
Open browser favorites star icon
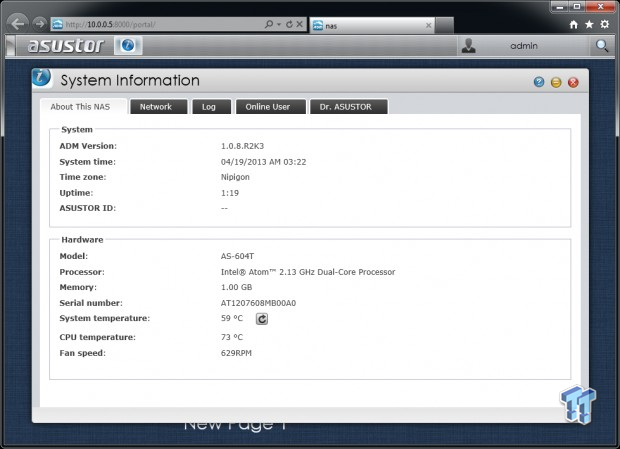[x=589, y=25]
